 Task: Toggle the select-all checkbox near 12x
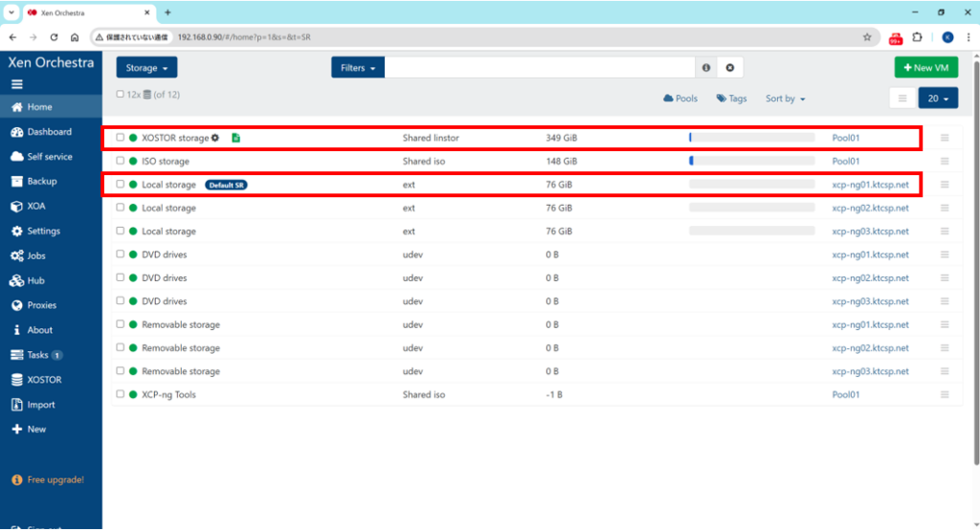pos(120,95)
